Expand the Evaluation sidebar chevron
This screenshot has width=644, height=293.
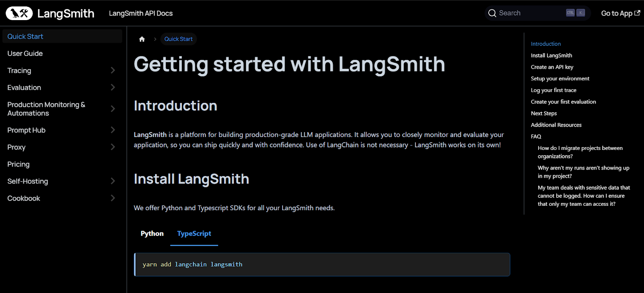pos(113,87)
